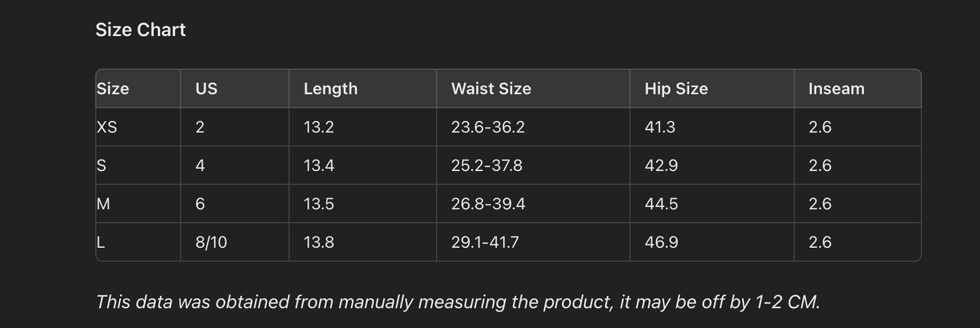
Task: Click the Length column header
Action: (330, 89)
